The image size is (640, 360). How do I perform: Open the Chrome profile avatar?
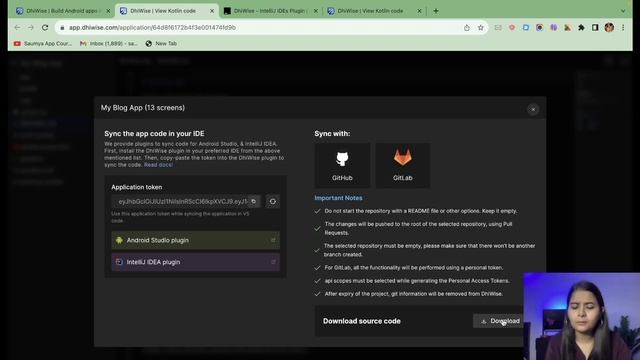(609, 28)
